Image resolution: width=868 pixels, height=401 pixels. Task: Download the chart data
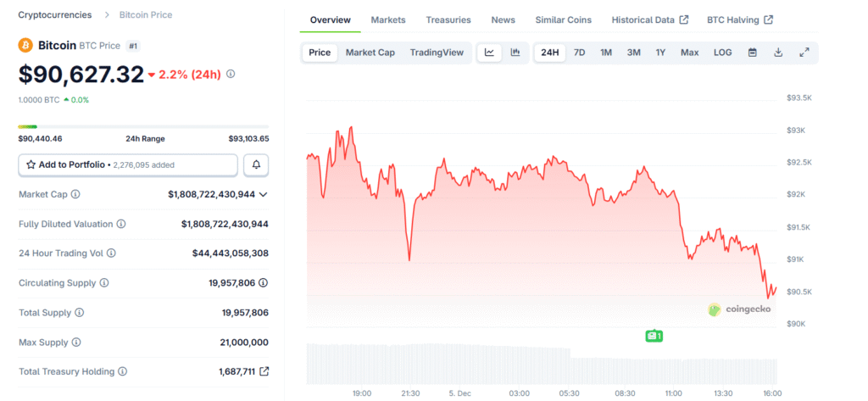778,53
